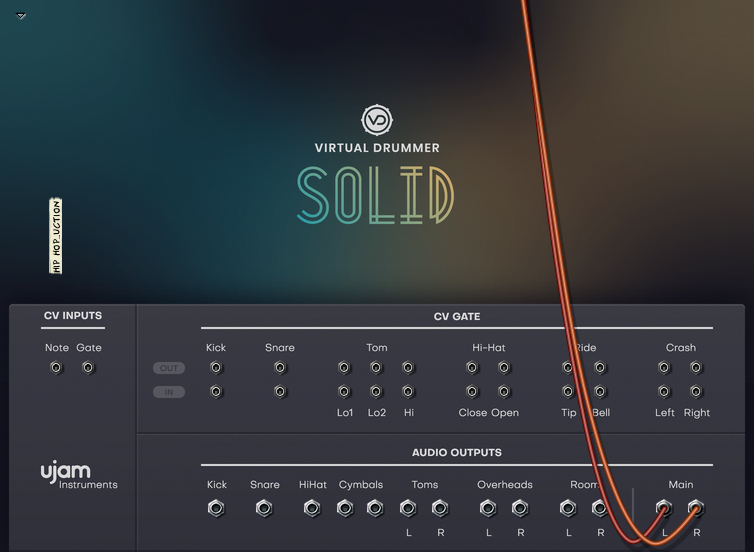Click the Crash Left gate OUT jack
Image resolution: width=754 pixels, height=552 pixels.
pos(664,368)
